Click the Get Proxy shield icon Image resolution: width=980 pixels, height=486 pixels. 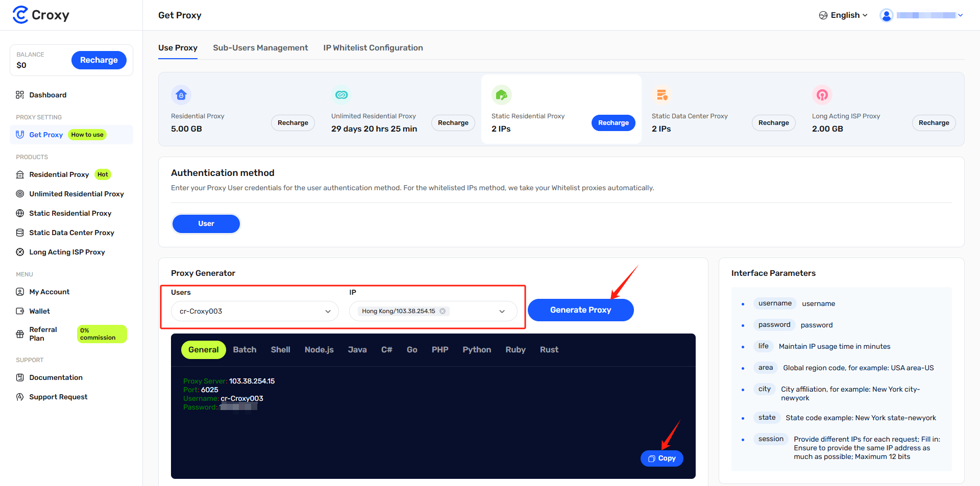point(20,135)
